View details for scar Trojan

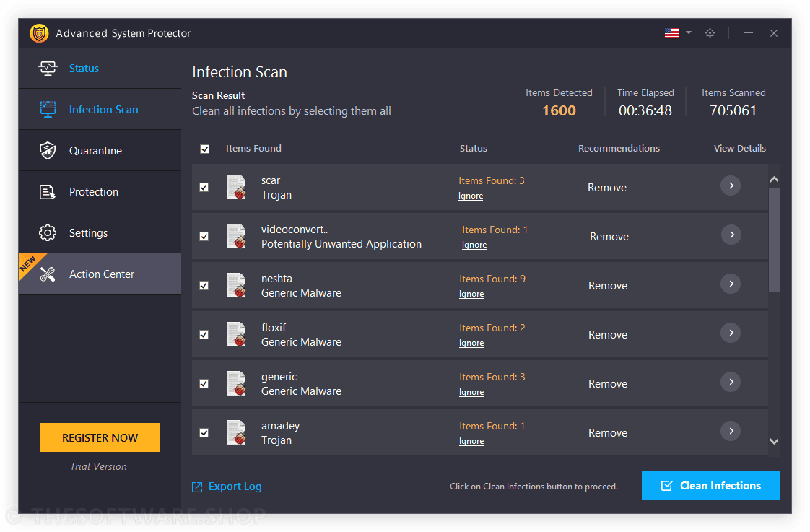731,186
